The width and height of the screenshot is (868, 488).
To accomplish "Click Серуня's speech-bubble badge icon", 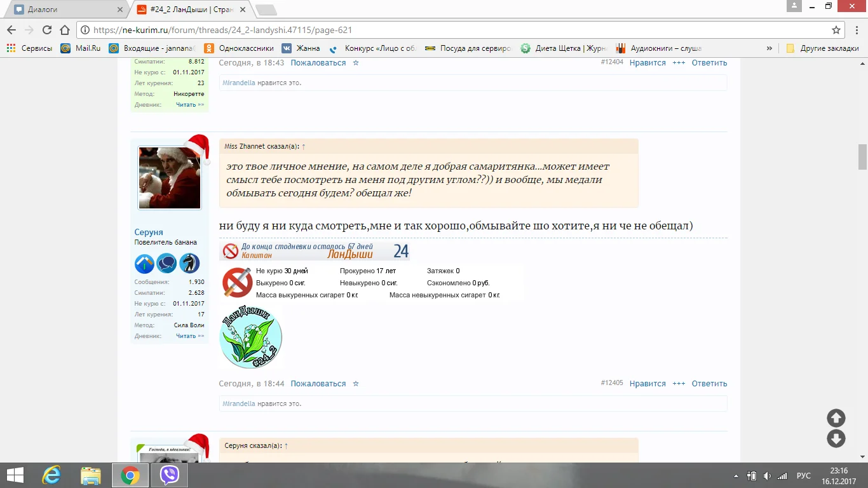I will point(166,263).
